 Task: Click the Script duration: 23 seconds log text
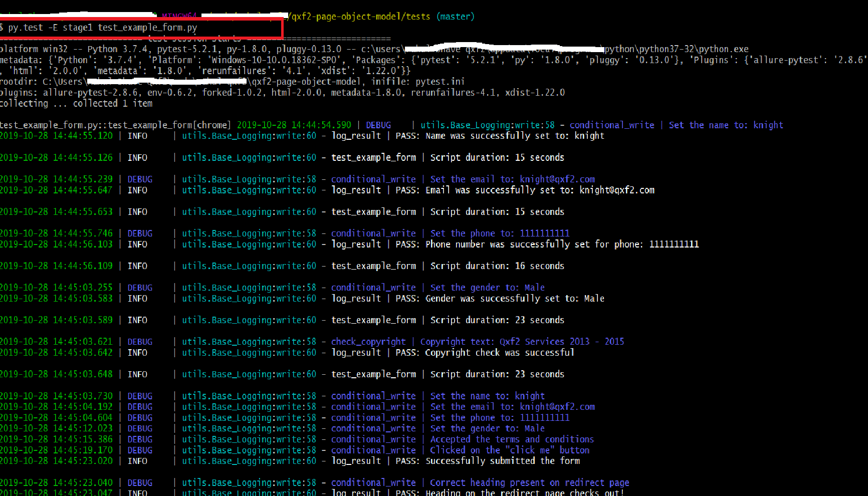497,320
